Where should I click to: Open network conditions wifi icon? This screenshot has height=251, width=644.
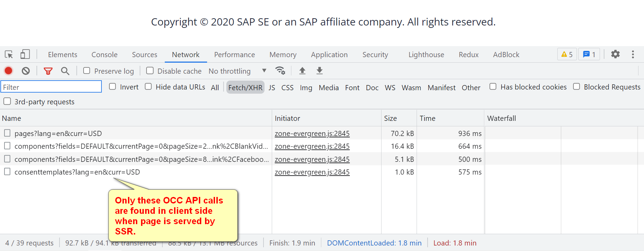tap(280, 71)
